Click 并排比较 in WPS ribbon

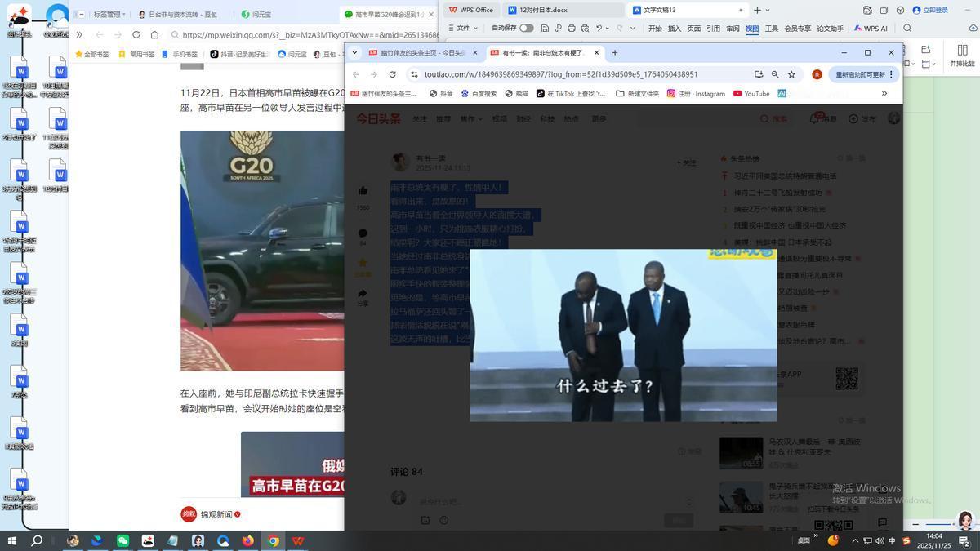click(962, 55)
